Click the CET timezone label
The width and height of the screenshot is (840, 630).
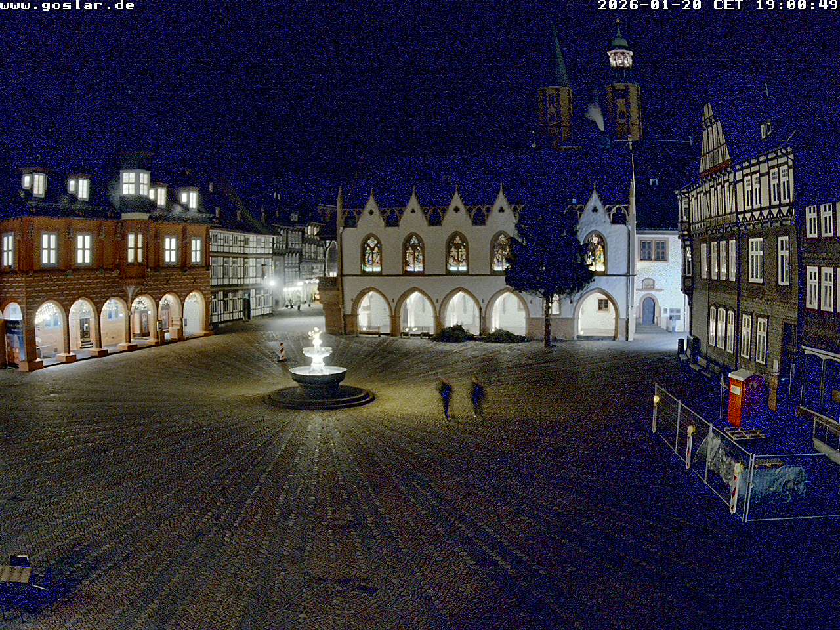coord(728,5)
